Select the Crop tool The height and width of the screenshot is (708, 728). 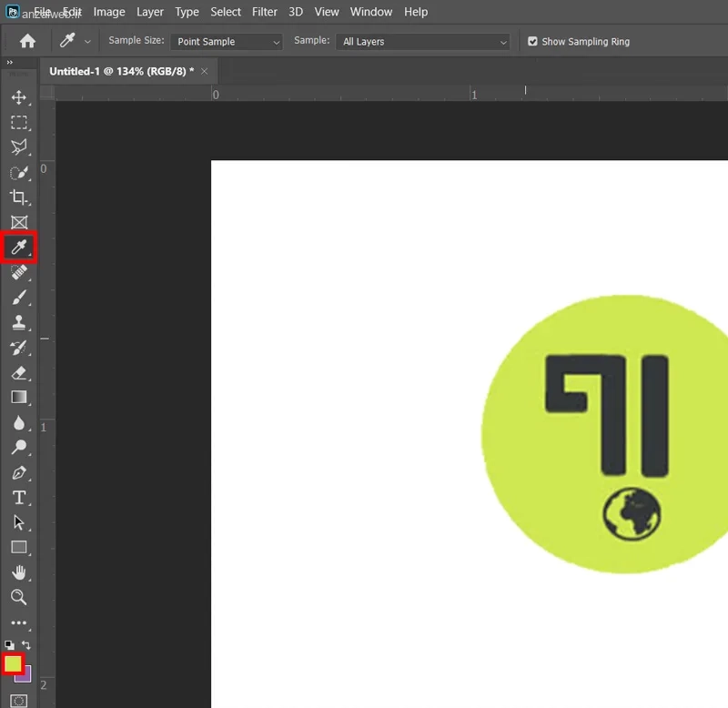(x=18, y=197)
